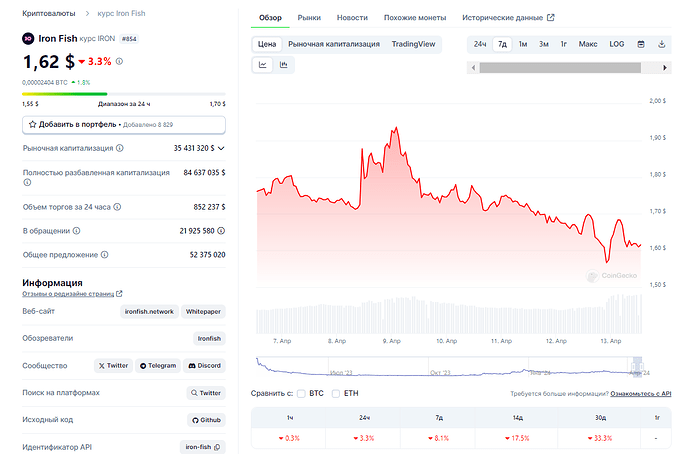
Task: Open the Новости tab
Action: pos(352,18)
